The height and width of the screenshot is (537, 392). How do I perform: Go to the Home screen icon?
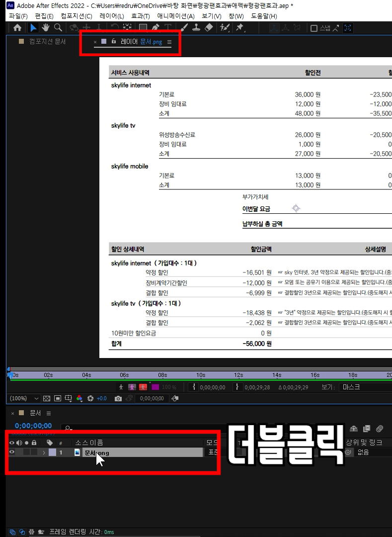coord(17,28)
